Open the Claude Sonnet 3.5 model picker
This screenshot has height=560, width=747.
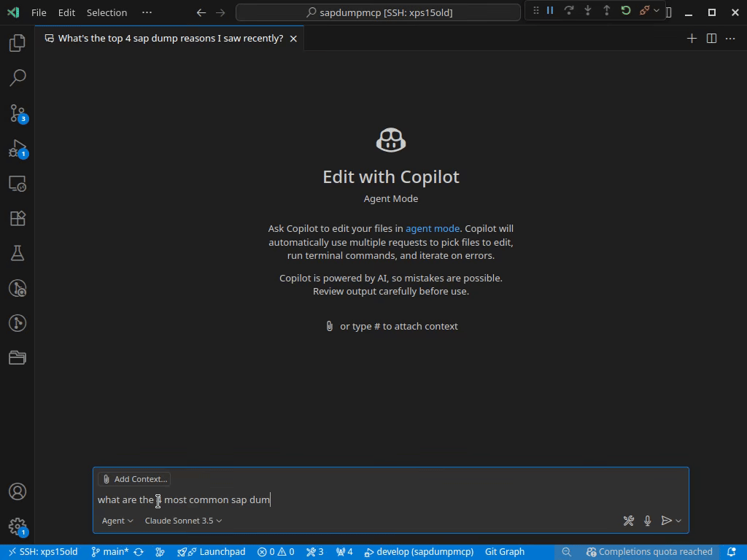click(x=183, y=521)
